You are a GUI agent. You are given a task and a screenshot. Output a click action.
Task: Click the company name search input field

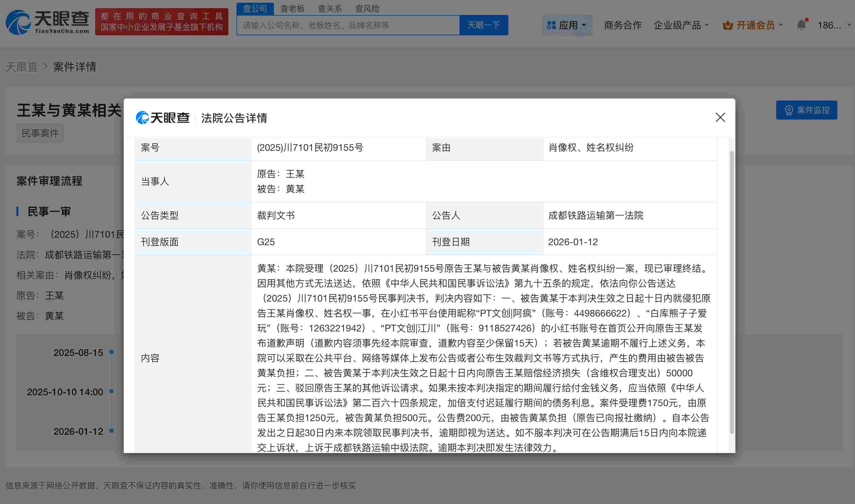coord(347,25)
